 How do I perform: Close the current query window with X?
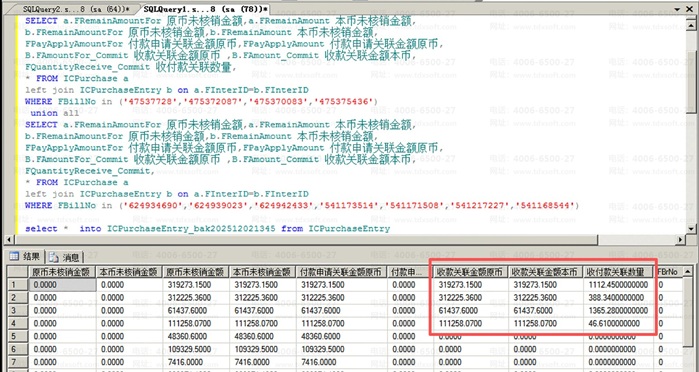point(689,9)
